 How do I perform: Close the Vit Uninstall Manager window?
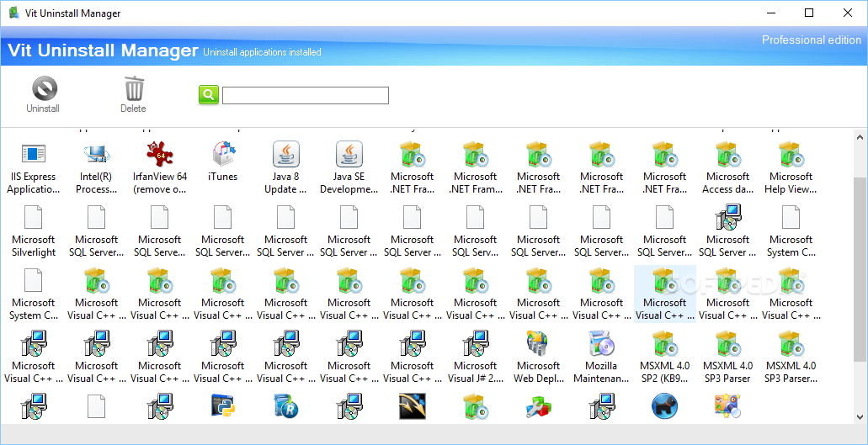coord(848,13)
